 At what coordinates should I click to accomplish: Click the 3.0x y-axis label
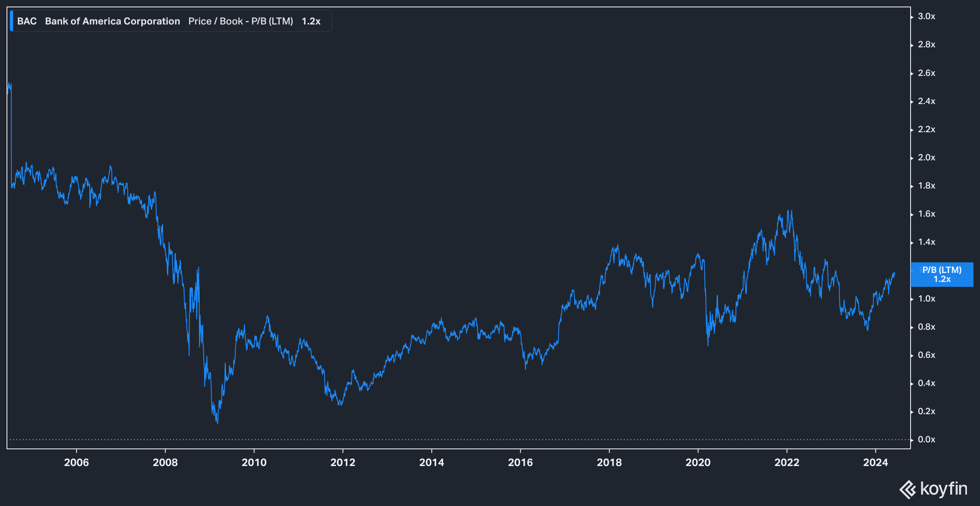click(927, 16)
